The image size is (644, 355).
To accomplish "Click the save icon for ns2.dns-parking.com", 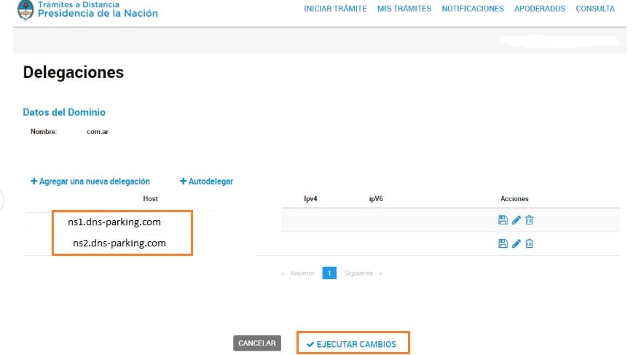I will 503,243.
